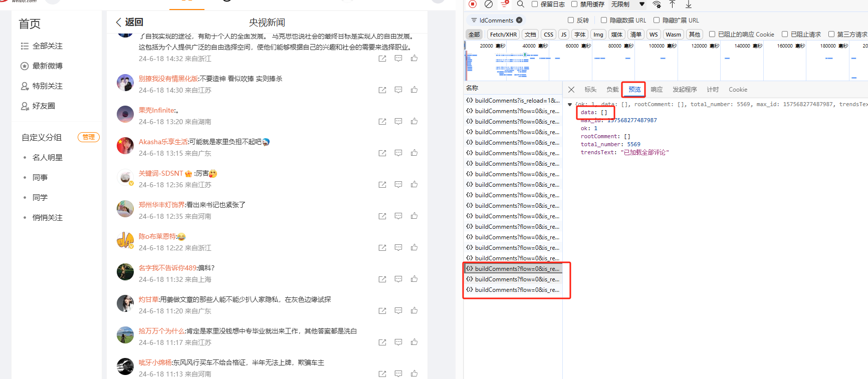Import HAR file with up arrow
This screenshot has width=868, height=379.
click(x=673, y=4)
